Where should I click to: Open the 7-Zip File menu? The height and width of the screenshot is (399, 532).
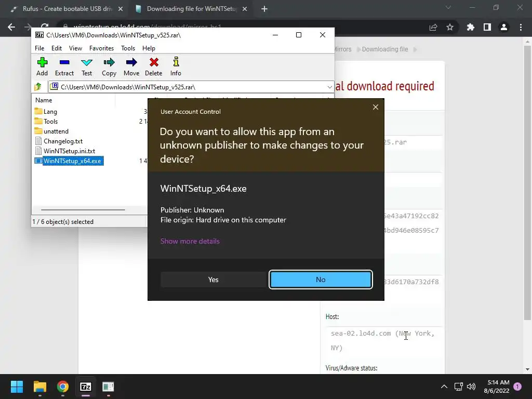point(39,48)
